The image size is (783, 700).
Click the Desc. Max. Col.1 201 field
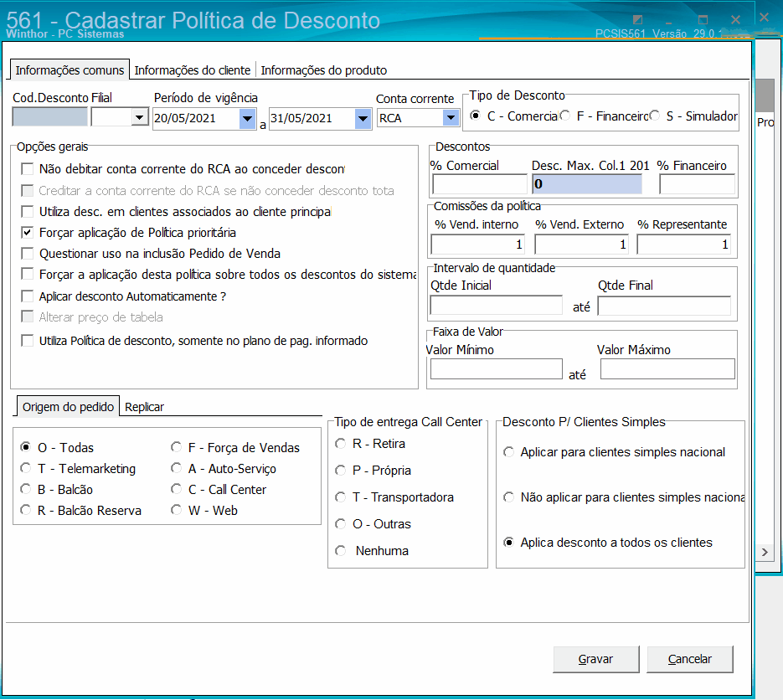point(587,184)
